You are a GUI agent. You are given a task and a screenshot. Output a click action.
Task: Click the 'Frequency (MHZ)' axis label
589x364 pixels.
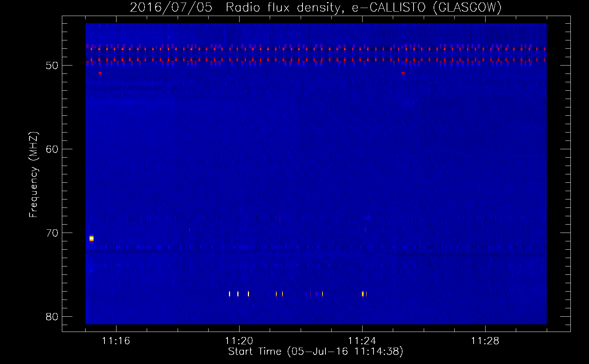33,175
